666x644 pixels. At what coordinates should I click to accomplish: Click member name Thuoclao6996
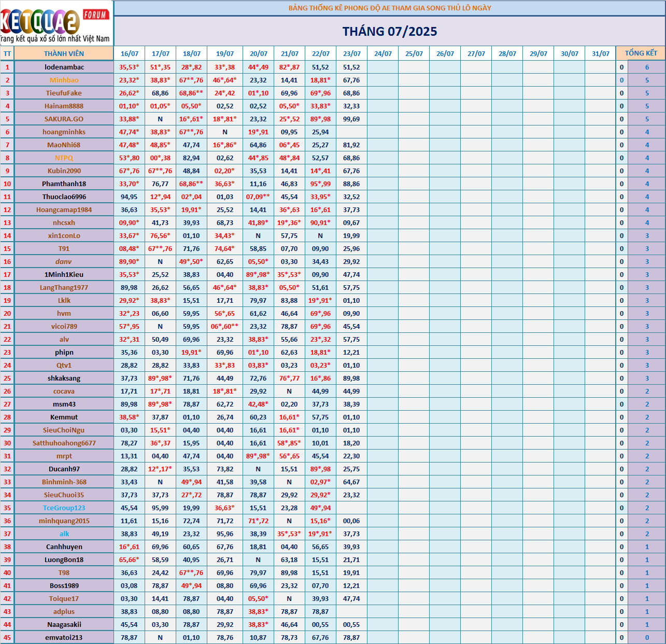(x=64, y=197)
